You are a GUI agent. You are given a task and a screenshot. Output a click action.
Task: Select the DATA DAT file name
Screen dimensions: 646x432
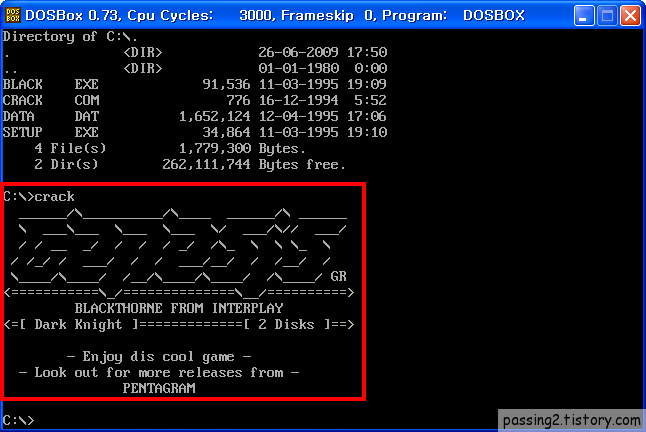click(51, 117)
